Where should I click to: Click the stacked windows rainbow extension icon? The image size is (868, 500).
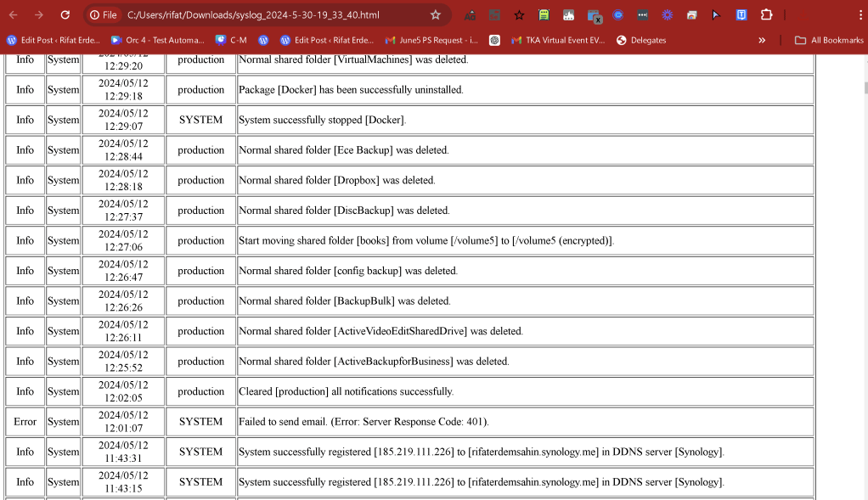point(692,15)
